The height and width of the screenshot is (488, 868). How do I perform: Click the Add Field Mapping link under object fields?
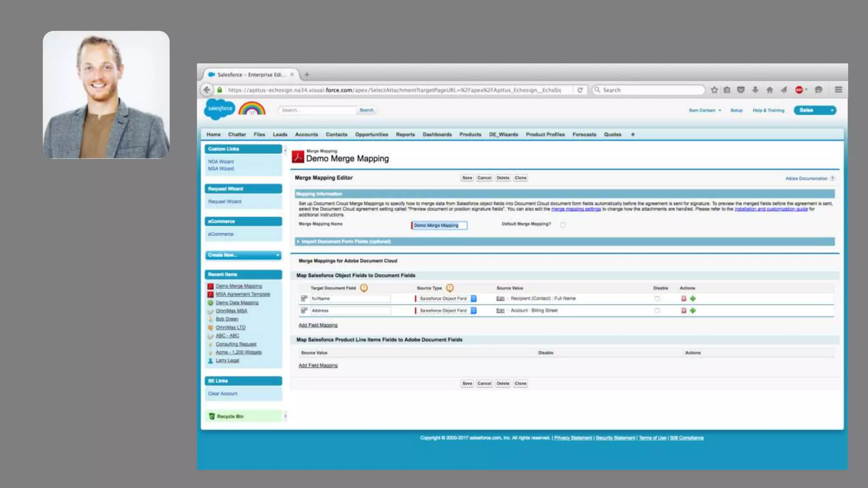[x=318, y=325]
